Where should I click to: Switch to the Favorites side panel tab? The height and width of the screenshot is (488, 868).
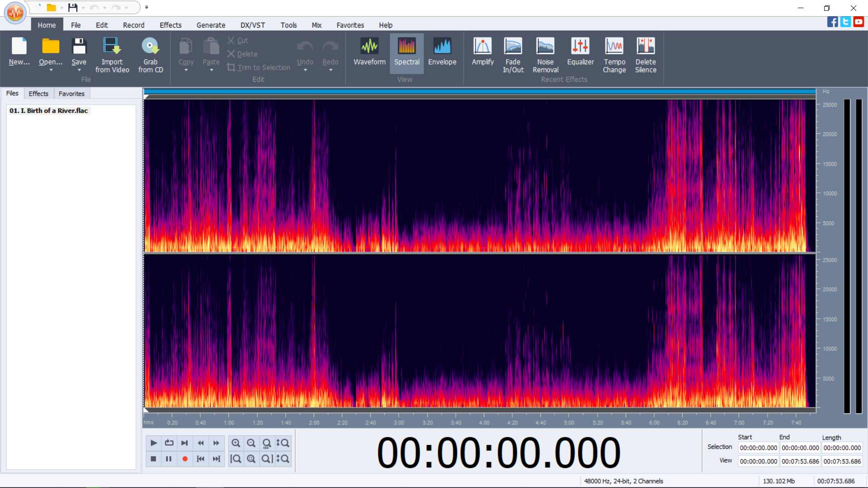(x=71, y=94)
